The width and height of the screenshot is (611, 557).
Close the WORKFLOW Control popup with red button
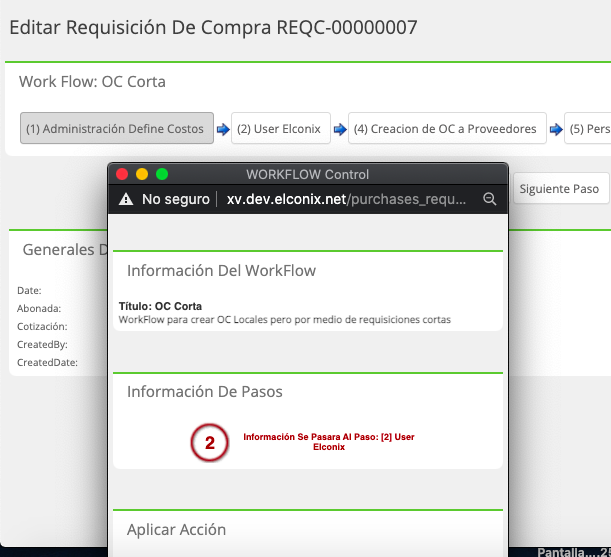(122, 174)
